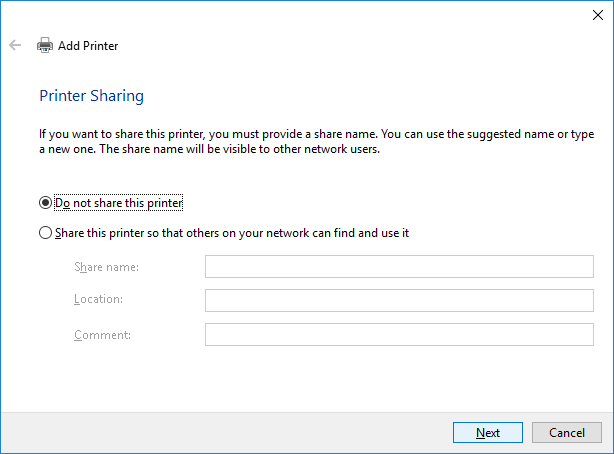Close the Add Printer dialog window
This screenshot has width=614, height=454.
597,14
